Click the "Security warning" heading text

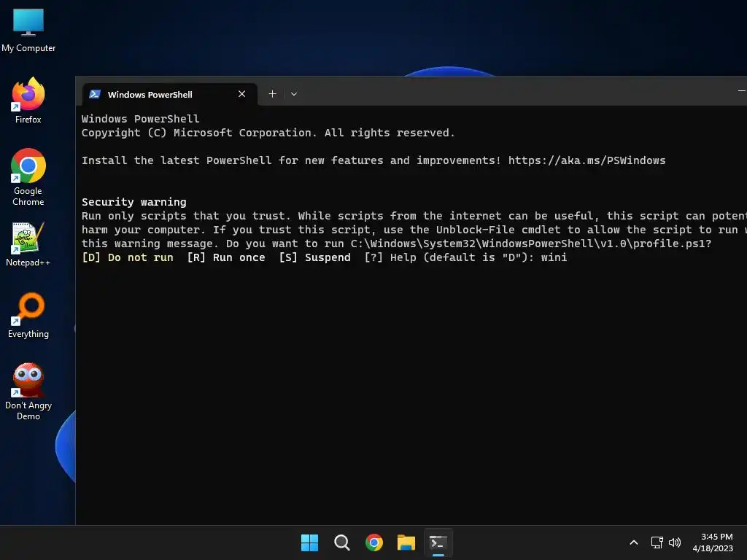pyautogui.click(x=134, y=202)
